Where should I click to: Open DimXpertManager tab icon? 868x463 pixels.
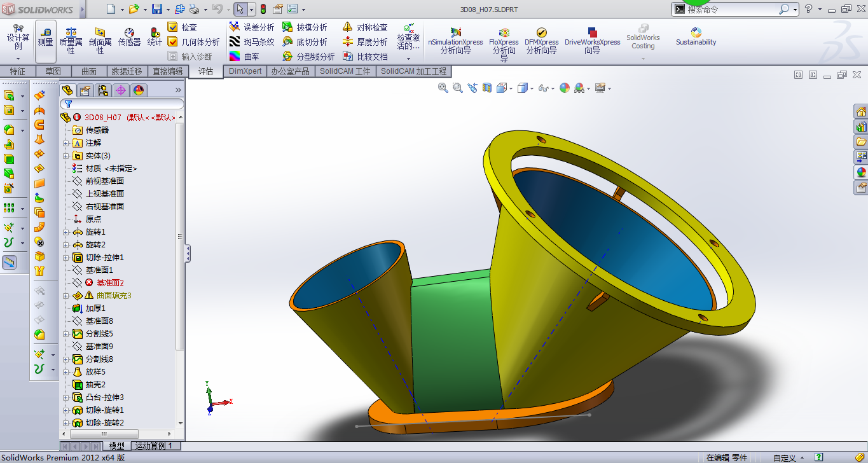[x=121, y=90]
